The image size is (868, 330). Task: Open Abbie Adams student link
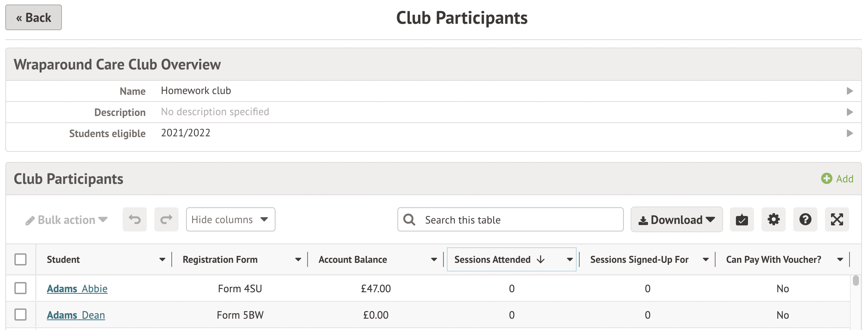(x=77, y=288)
